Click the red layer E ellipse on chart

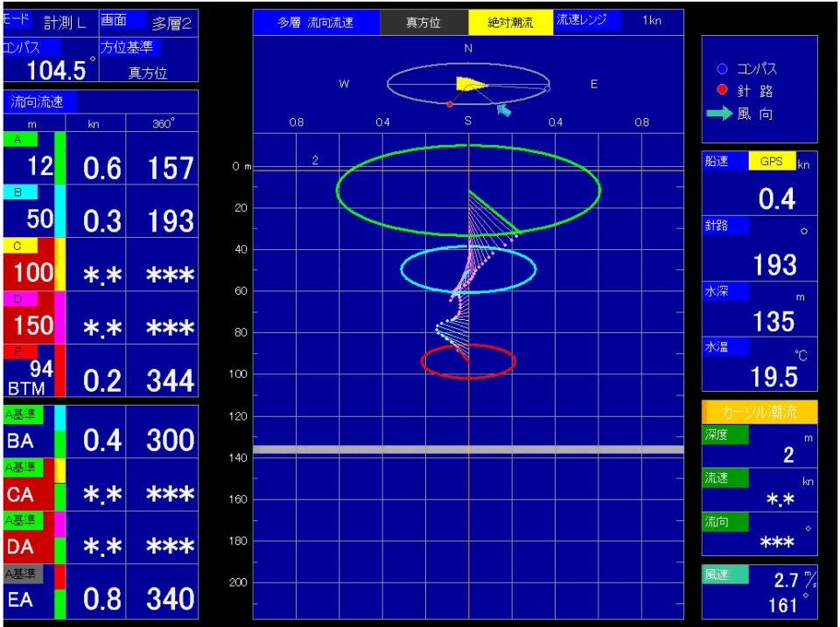tap(468, 361)
